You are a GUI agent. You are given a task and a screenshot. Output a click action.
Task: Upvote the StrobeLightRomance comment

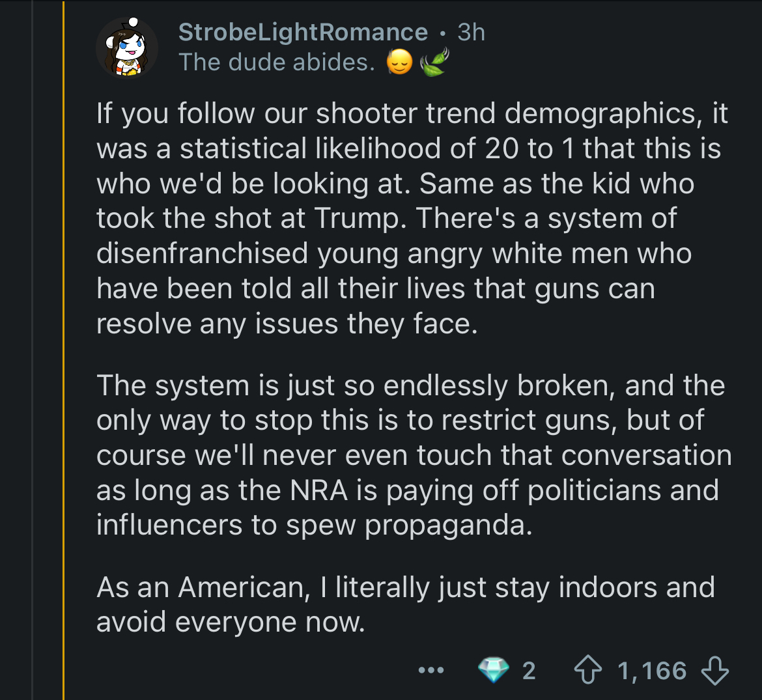click(x=588, y=670)
